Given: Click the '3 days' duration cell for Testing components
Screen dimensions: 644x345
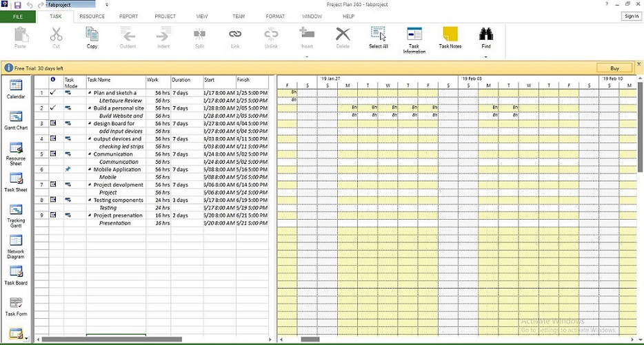Looking at the screenshot, I should tap(187, 200).
